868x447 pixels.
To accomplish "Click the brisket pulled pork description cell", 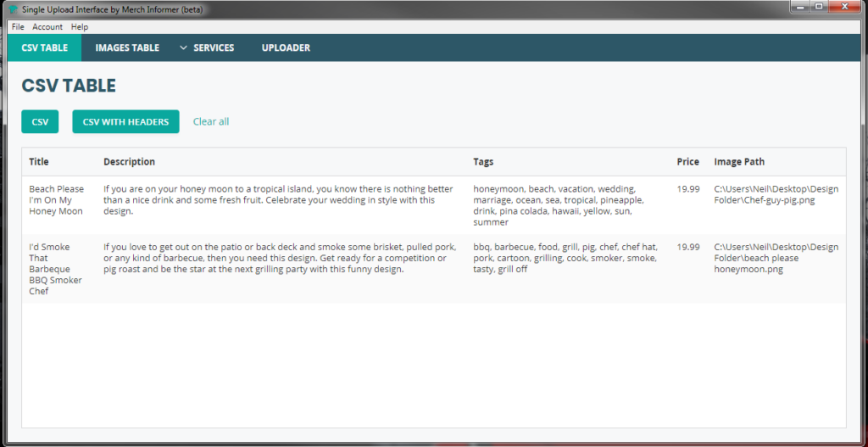I will click(x=280, y=258).
